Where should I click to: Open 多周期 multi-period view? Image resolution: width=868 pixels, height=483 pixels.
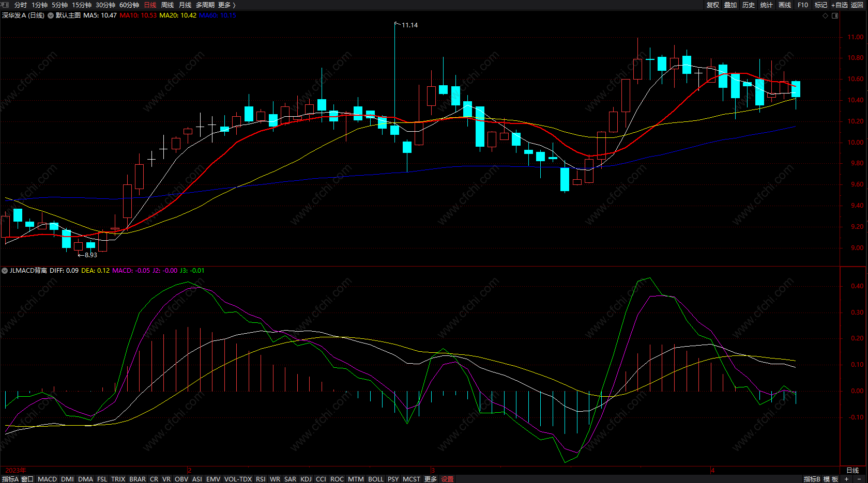205,5
